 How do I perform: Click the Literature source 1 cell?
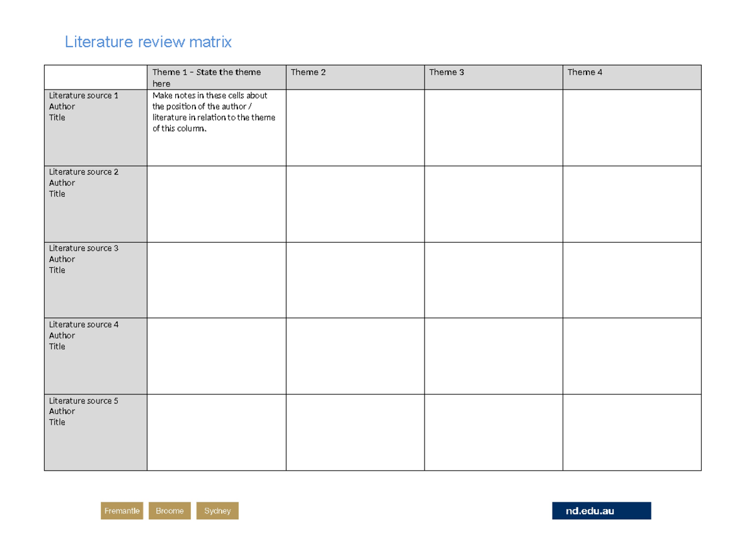[x=95, y=126]
